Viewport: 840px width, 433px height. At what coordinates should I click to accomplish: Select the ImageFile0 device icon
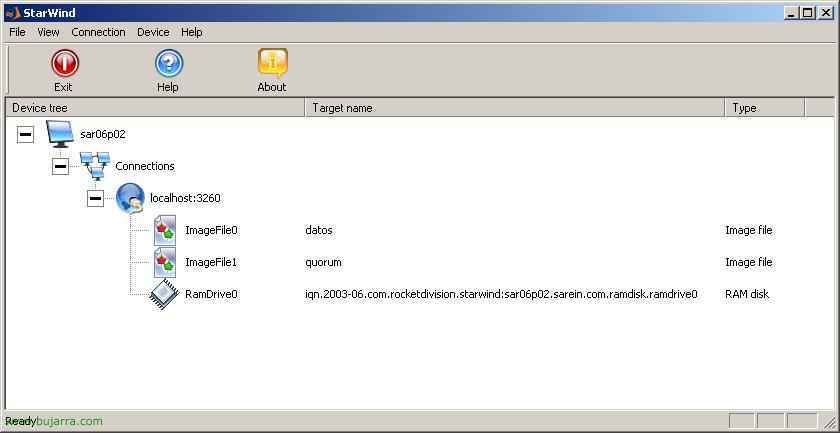tap(165, 230)
